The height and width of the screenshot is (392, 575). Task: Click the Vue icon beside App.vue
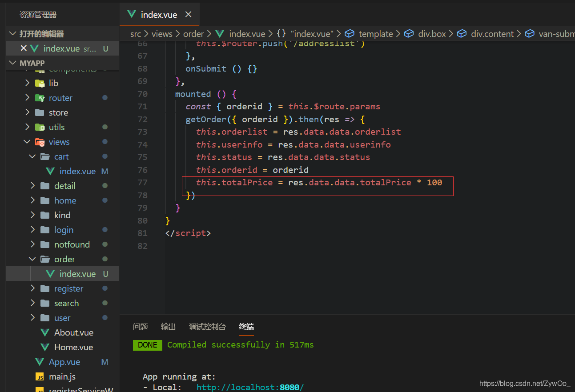coord(40,362)
